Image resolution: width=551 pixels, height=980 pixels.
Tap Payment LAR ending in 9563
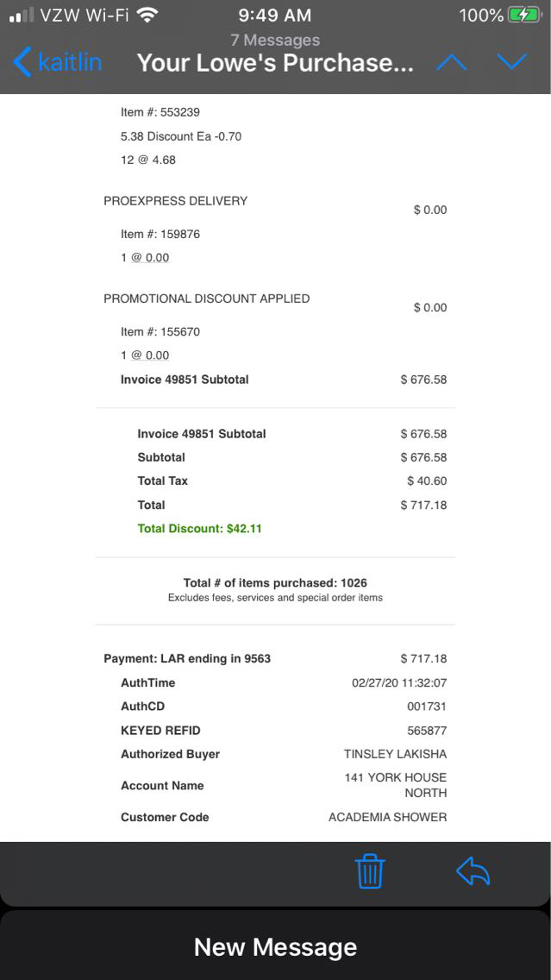coord(187,658)
